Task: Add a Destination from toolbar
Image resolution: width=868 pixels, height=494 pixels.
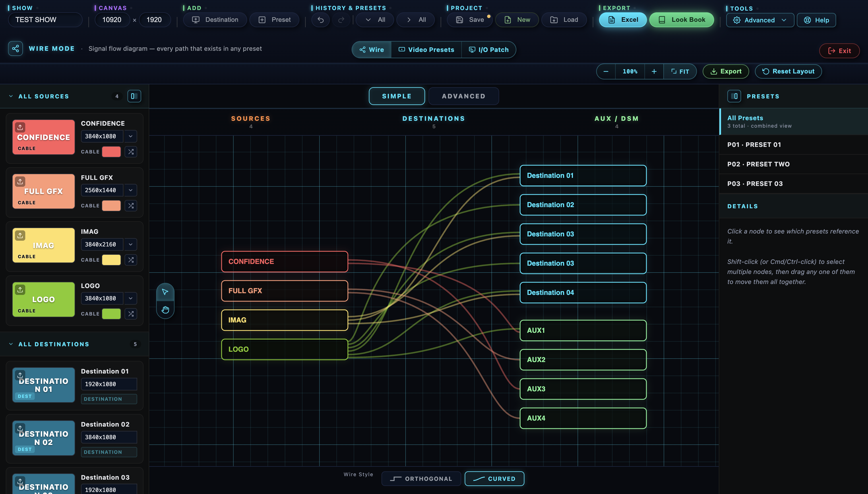Action: [215, 20]
